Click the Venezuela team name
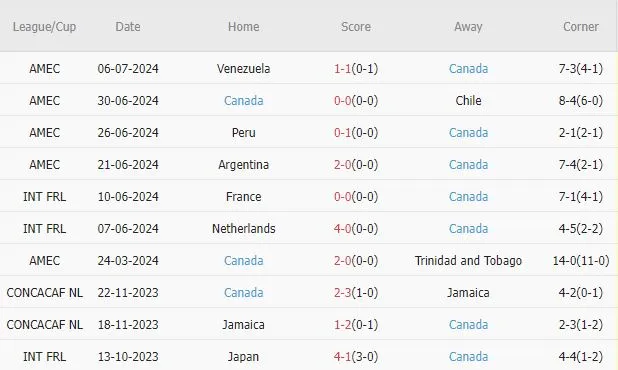The height and width of the screenshot is (370, 618). 244,69
